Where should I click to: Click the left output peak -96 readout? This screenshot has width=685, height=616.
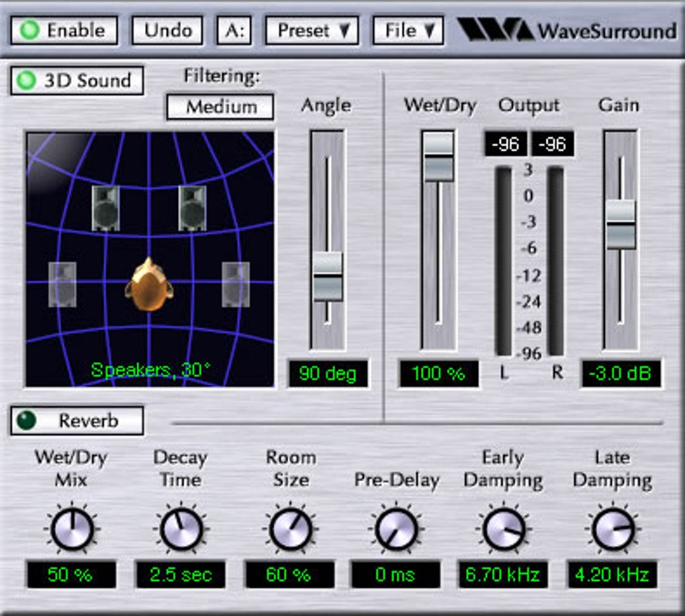point(506,143)
